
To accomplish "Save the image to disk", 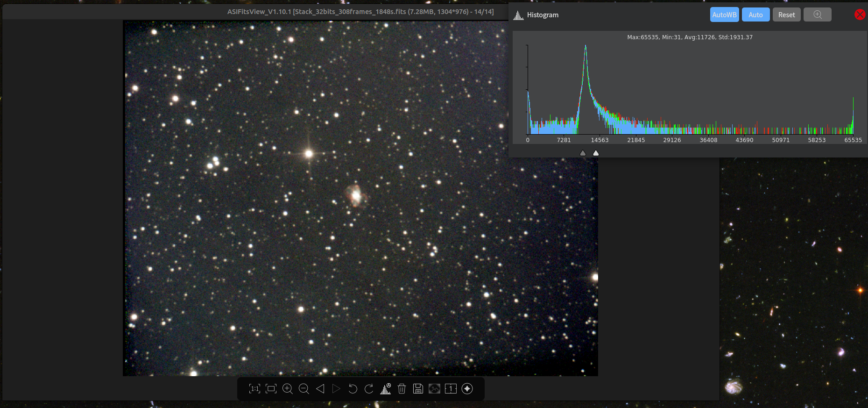I will click(x=418, y=389).
